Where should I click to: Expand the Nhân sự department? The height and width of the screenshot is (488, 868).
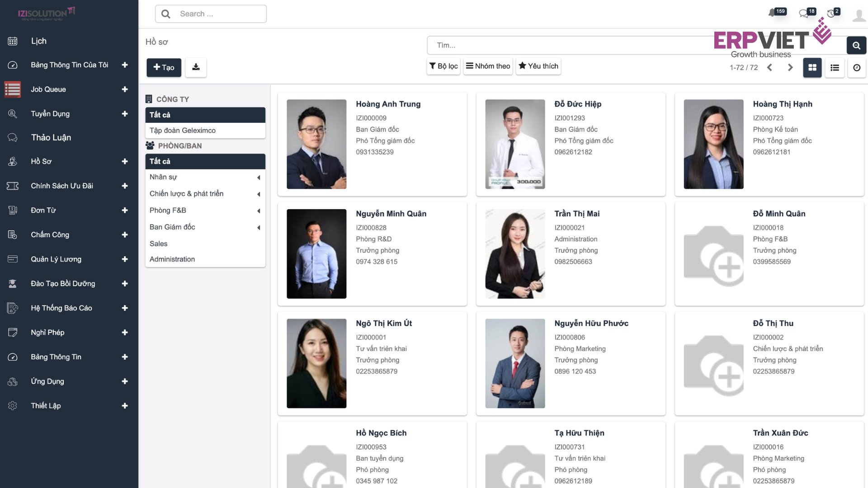(x=259, y=178)
